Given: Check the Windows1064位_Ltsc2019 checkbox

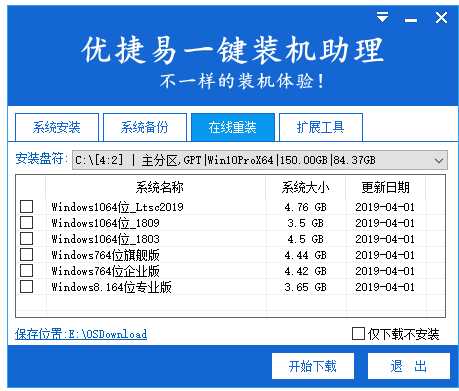Looking at the screenshot, I should [x=27, y=206].
